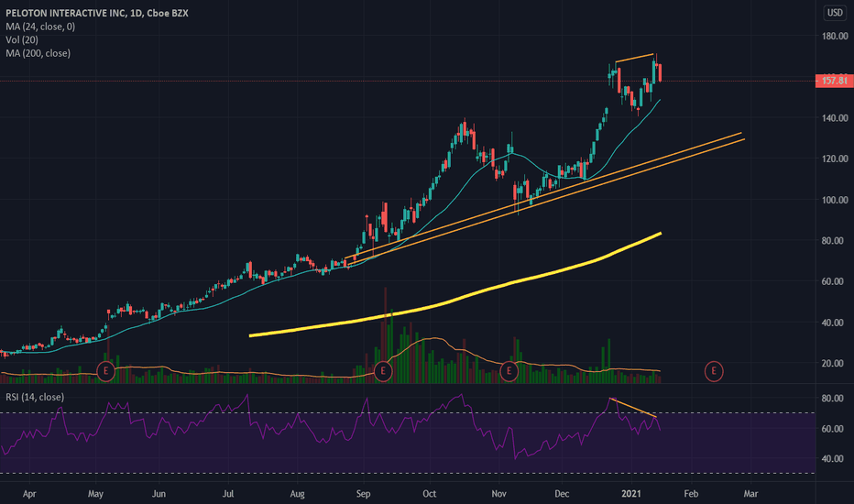Image resolution: width=854 pixels, height=504 pixels.
Task: Select the Vol (20) indicator label
Action: pyautogui.click(x=22, y=39)
